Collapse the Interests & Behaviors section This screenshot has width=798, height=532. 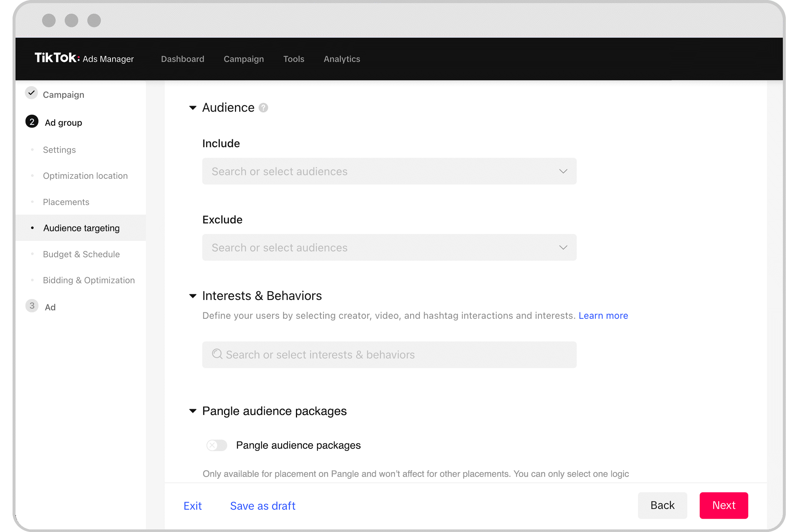(x=192, y=296)
